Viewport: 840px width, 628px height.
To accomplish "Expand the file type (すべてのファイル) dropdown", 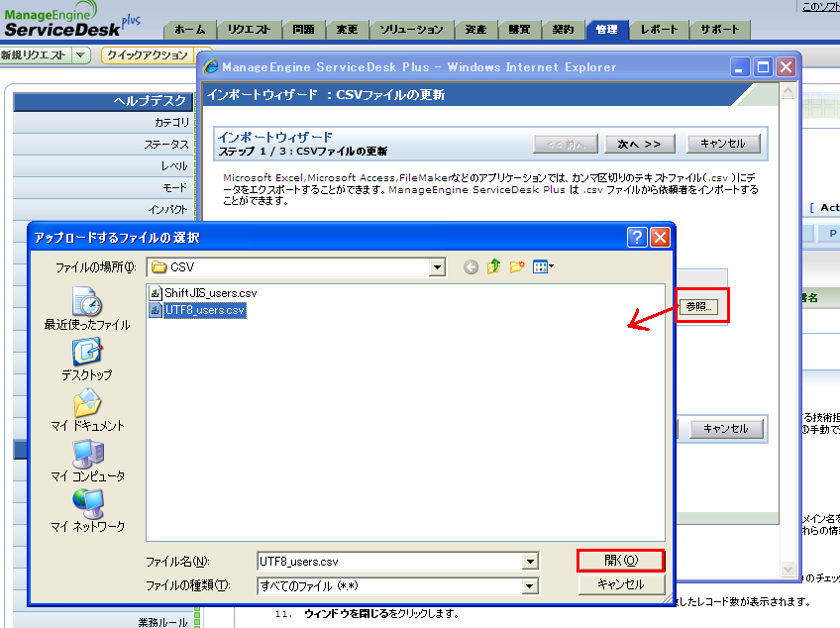I will click(530, 586).
